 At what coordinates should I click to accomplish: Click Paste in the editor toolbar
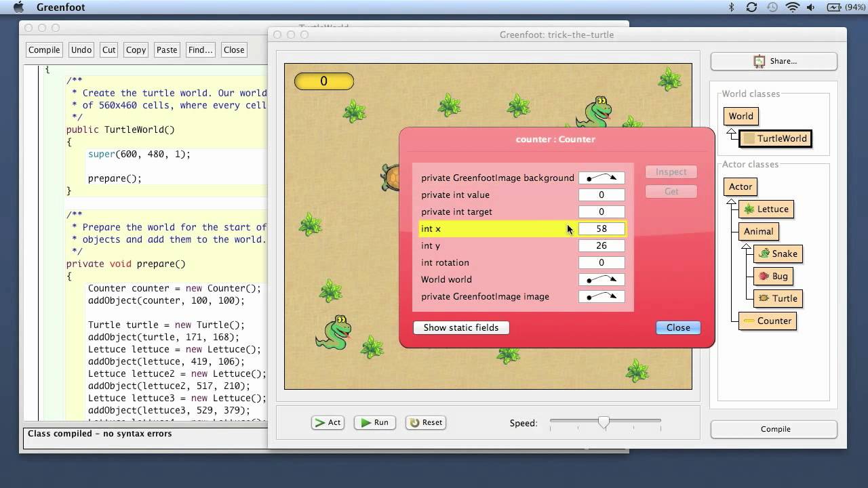pyautogui.click(x=167, y=49)
